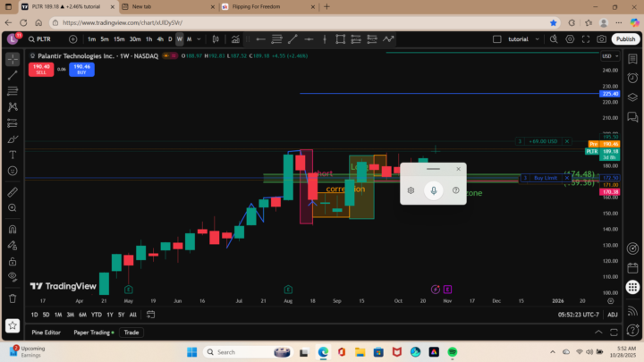Click the red SELL 190.40 button
644x362 pixels.
click(41, 69)
